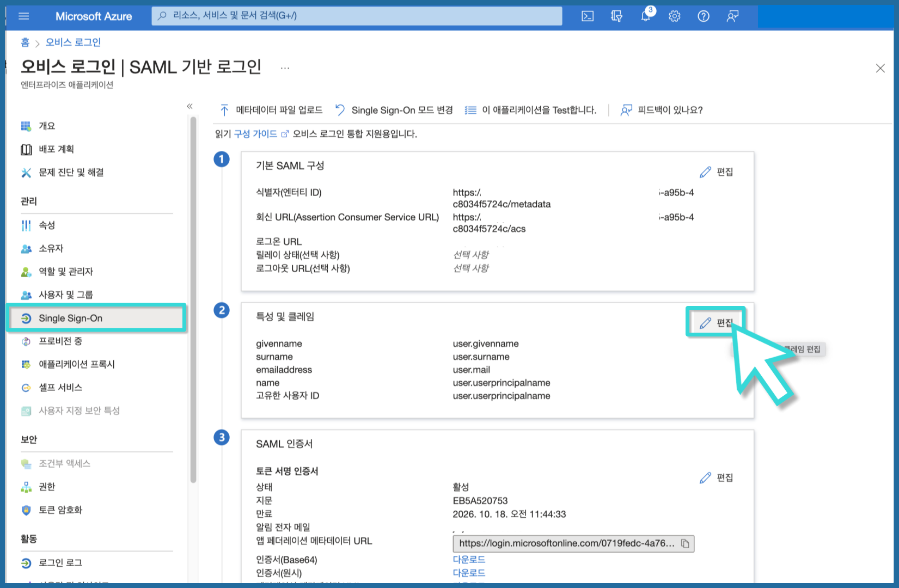Click the user.surname claim value
The image size is (899, 588).
481,357
